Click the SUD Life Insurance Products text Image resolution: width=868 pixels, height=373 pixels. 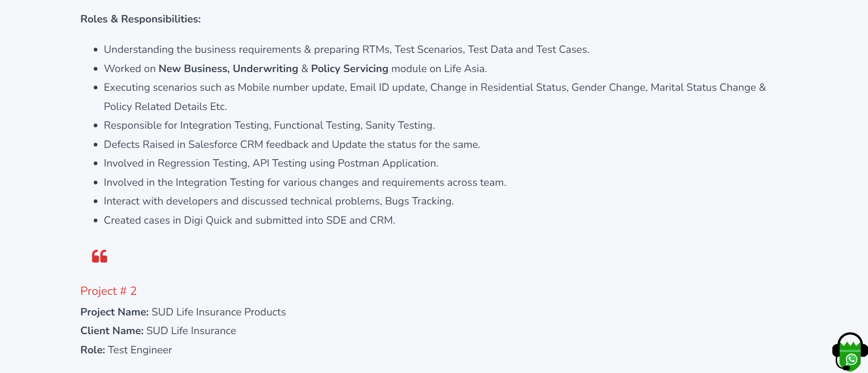(x=219, y=312)
